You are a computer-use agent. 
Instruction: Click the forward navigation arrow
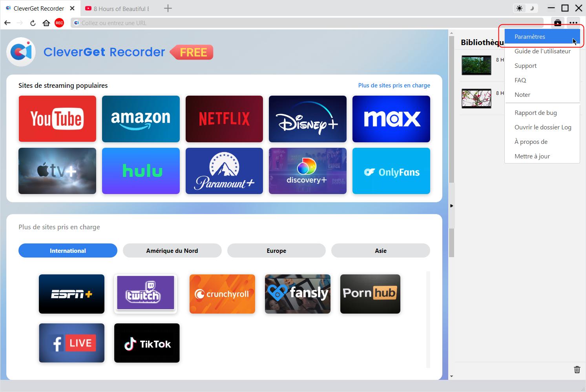(20, 23)
